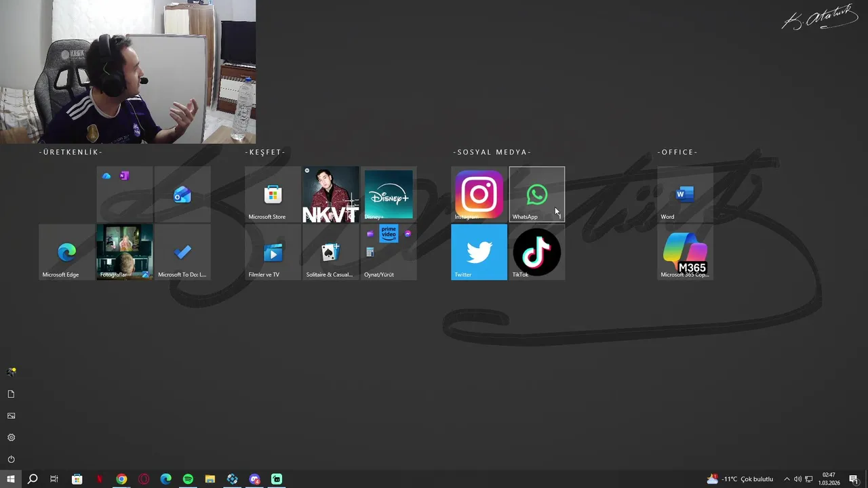The image size is (868, 488).
Task: Open the Twitter tile
Action: tap(479, 252)
